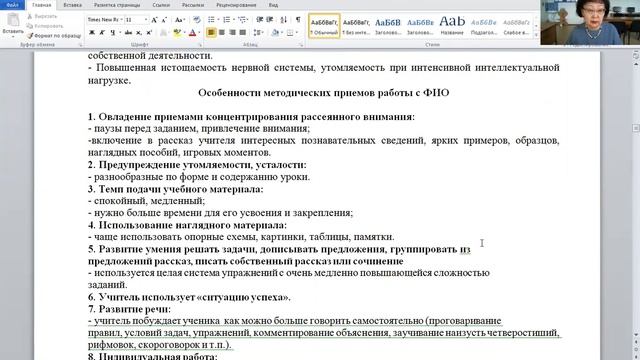Screen dimensions: 640x360
Task: Click the font color A icon
Action: (192, 33)
